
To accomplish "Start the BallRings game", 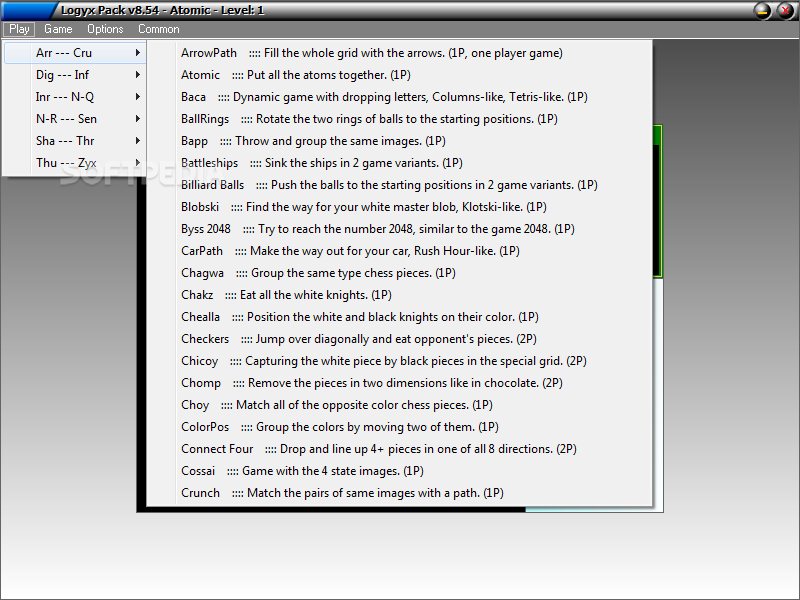I will [399, 119].
